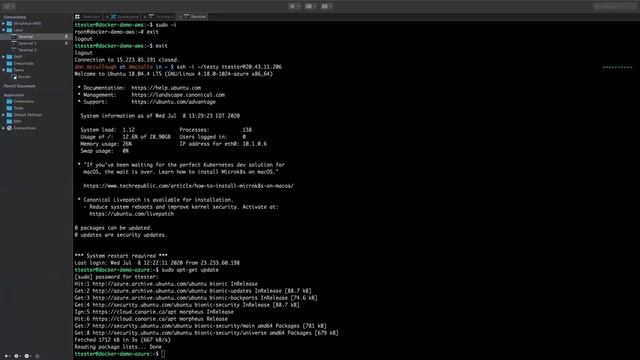This screenshot has width=640, height=360.
Task: Click the star favorites icon at sidebar bottom
Action: 37,356
